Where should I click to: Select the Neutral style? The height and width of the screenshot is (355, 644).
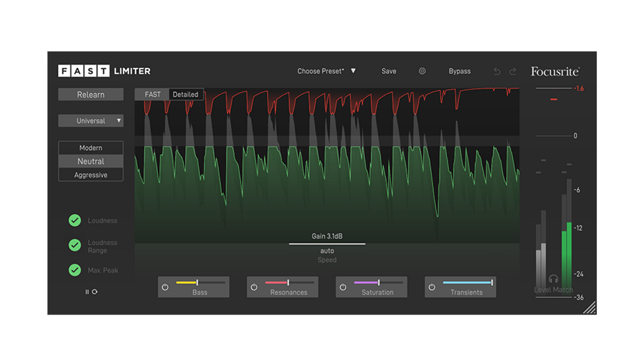click(91, 161)
